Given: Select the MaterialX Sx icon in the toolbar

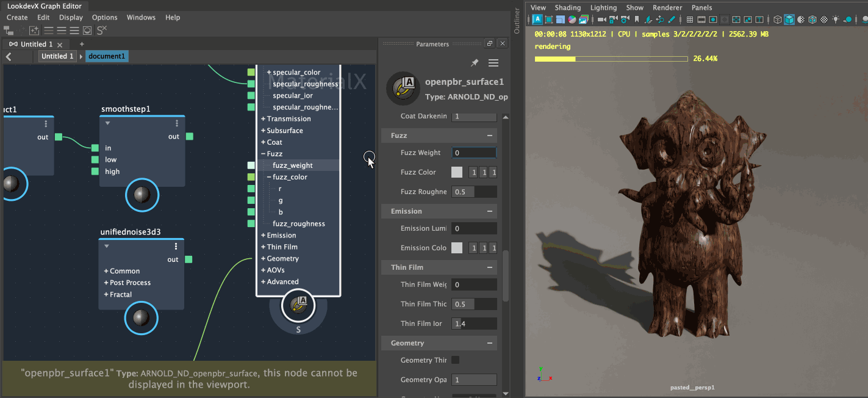Looking at the screenshot, I should pos(102,31).
